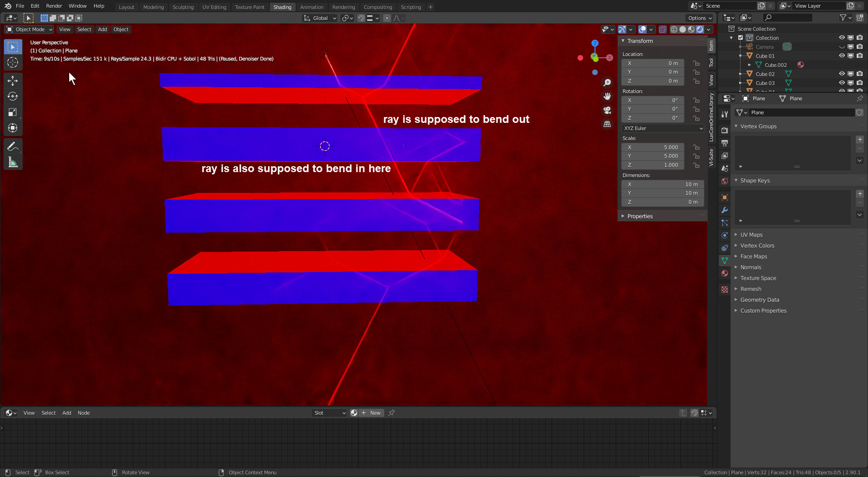The image size is (868, 477).
Task: Click the zoom magnifier viewport icon
Action: 607,83
